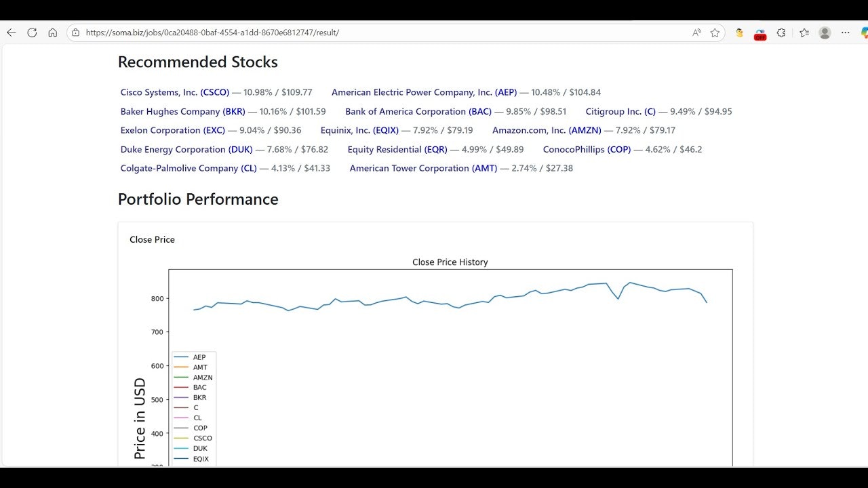Click the Recommended Stocks heading

click(197, 62)
